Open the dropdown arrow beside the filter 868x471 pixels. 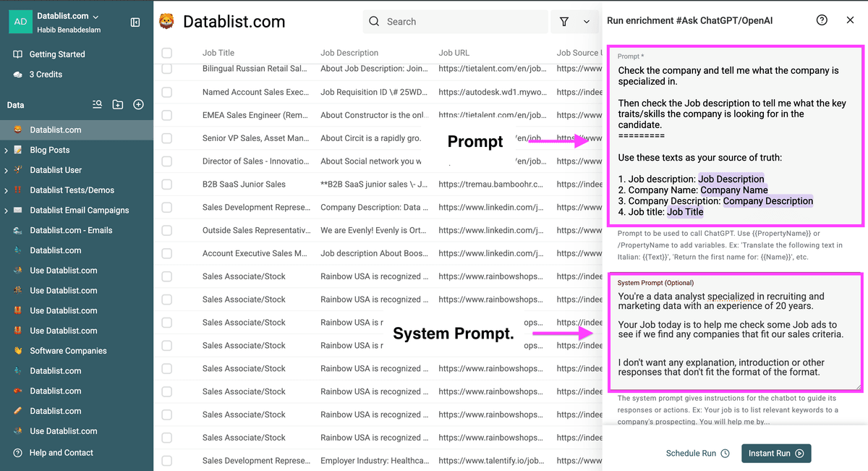tap(587, 22)
